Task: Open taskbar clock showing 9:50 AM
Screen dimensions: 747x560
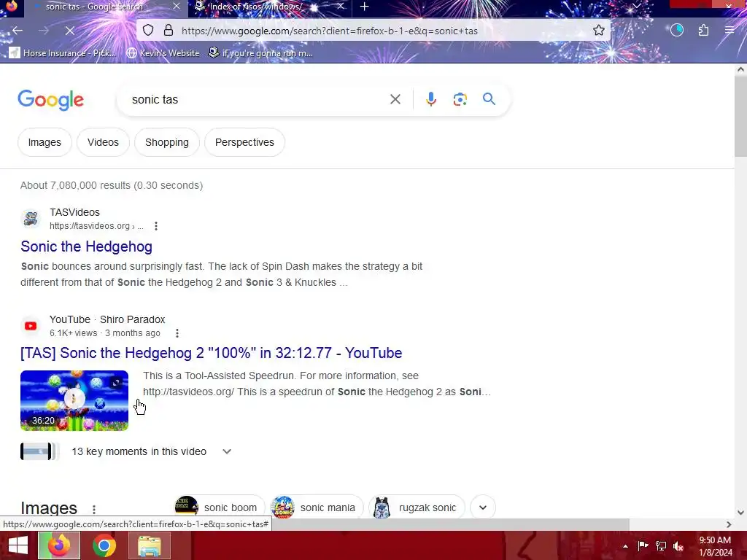Action: 715,546
